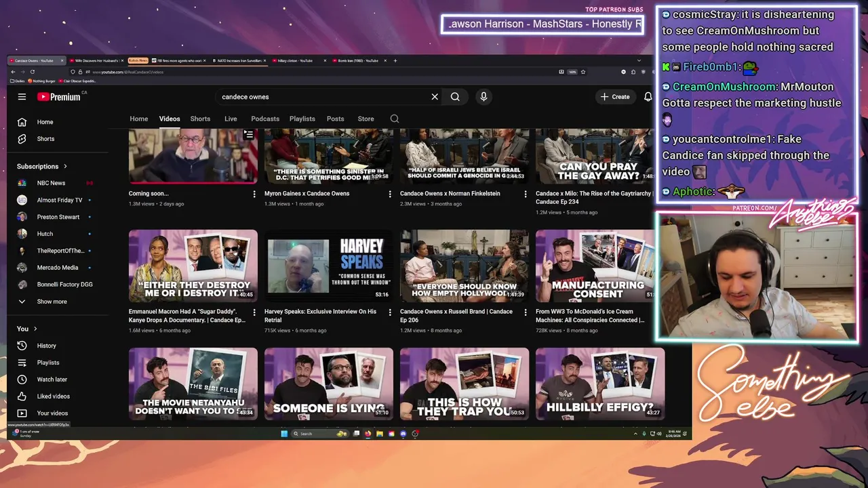Viewport: 868px width, 488px height.
Task: Click the Create button
Action: point(615,97)
